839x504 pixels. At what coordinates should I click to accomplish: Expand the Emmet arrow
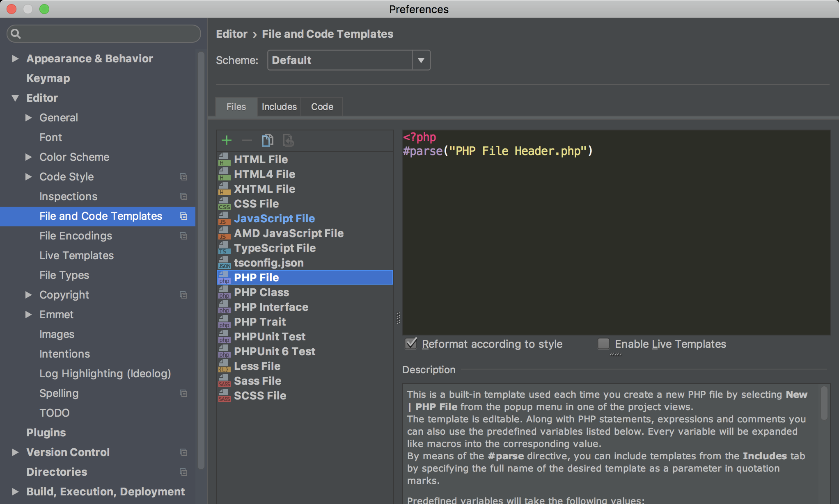pos(28,315)
